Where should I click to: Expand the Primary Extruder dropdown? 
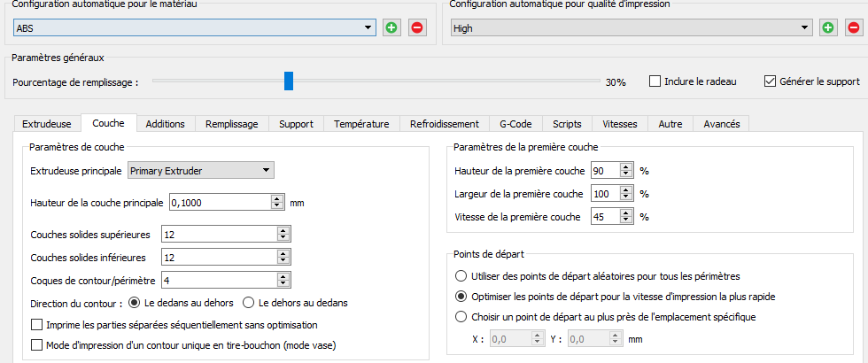[267, 170]
